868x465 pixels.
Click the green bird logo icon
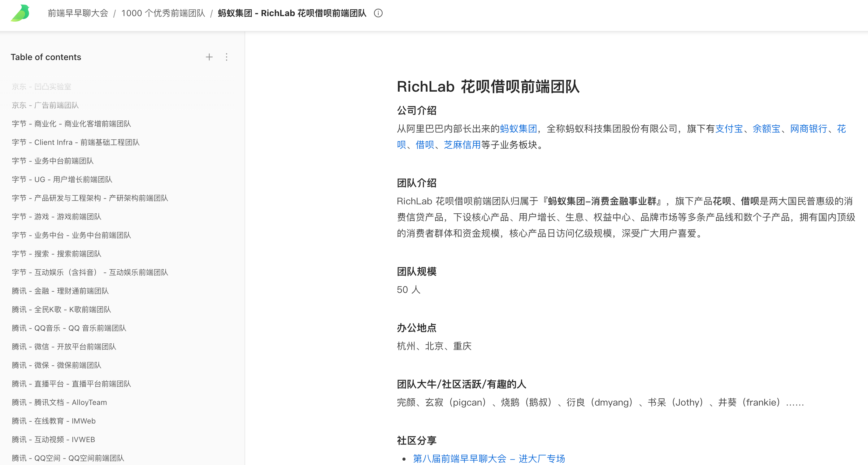click(20, 13)
